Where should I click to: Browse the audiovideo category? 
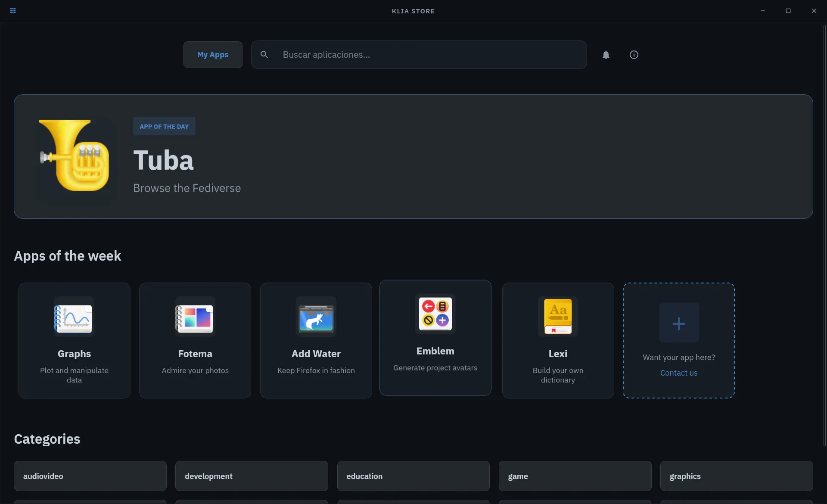point(90,476)
